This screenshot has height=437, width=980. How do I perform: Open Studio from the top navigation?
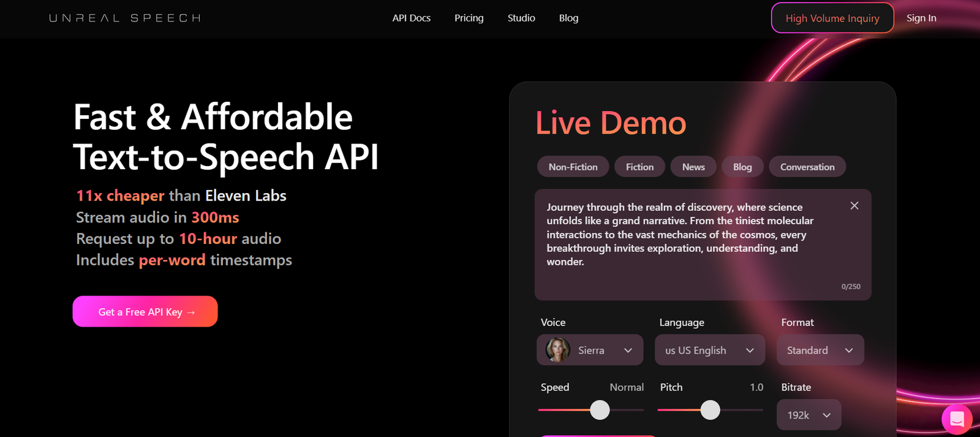(521, 18)
